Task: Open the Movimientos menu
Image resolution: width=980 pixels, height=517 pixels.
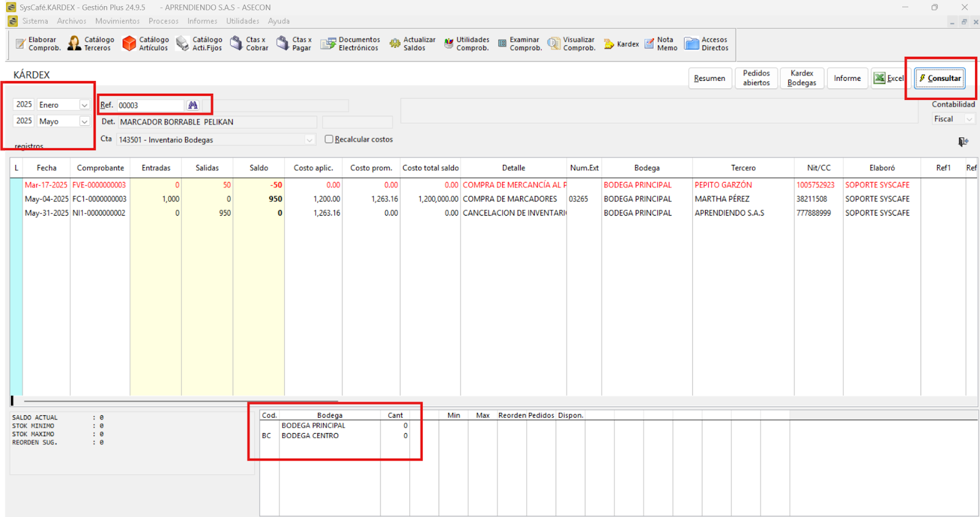Action: (x=117, y=21)
